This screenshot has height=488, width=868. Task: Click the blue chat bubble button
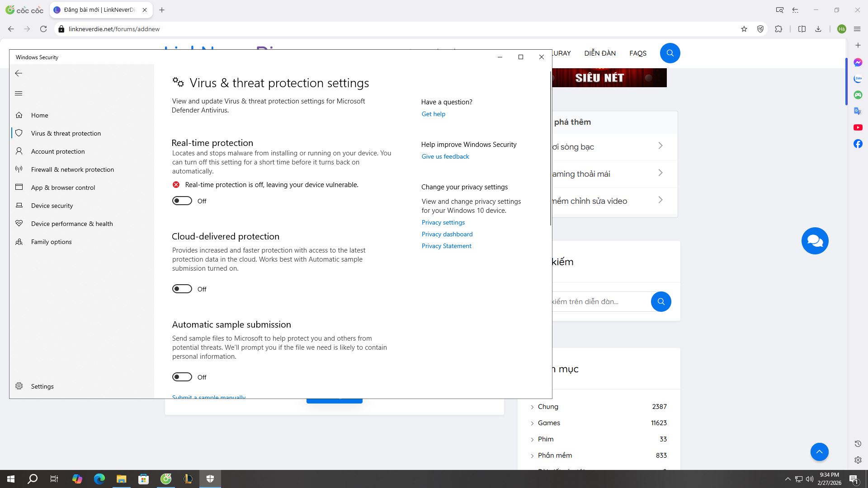pyautogui.click(x=815, y=241)
